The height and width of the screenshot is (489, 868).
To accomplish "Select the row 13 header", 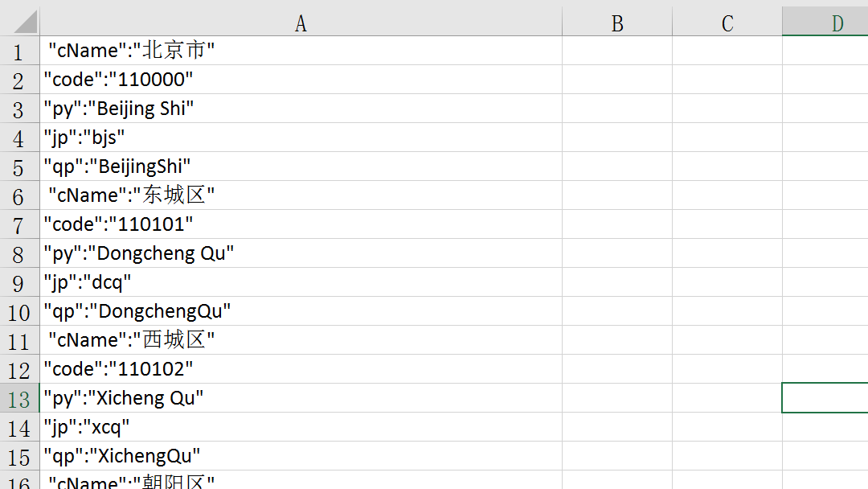I will pyautogui.click(x=19, y=399).
